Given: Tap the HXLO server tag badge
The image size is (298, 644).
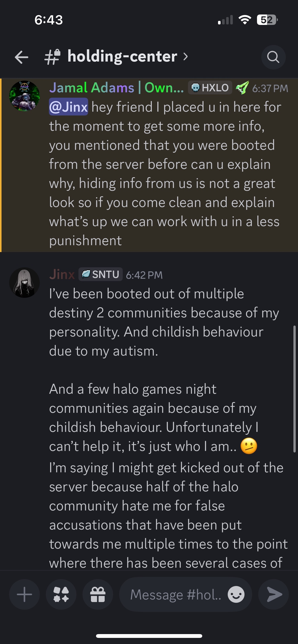Looking at the screenshot, I should (210, 88).
